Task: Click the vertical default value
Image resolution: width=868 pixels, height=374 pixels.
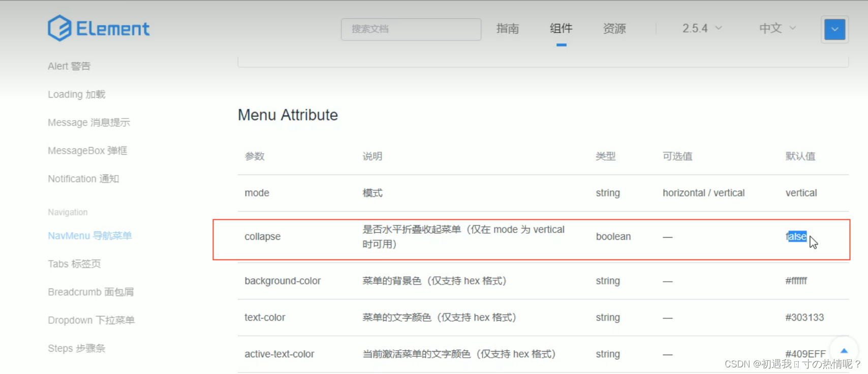Action: tap(801, 193)
